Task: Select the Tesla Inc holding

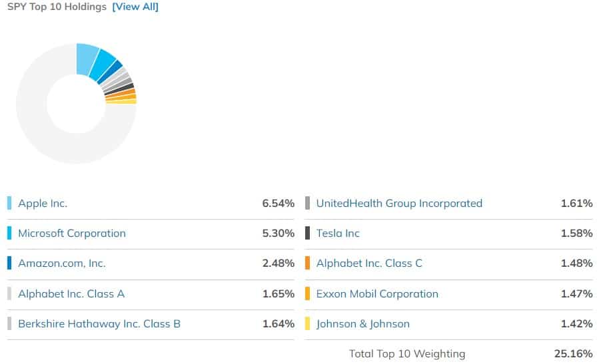Action: 338,233
